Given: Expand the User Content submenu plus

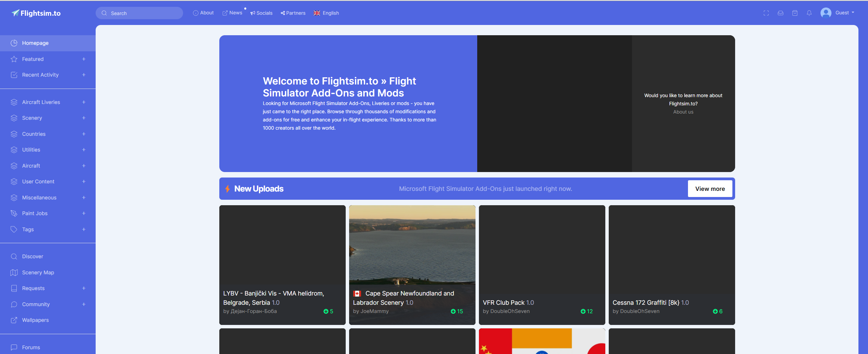Looking at the screenshot, I should [x=84, y=182].
